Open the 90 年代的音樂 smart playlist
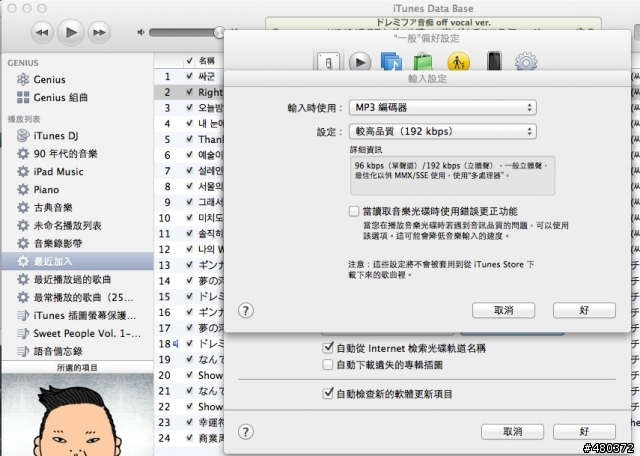640x456 pixels. 78,153
